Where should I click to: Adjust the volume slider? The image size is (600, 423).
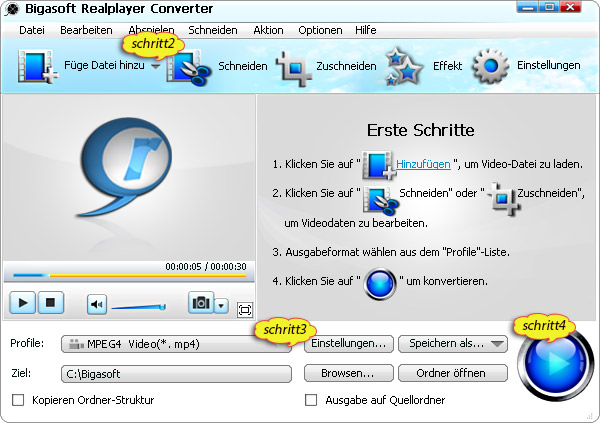pos(139,307)
